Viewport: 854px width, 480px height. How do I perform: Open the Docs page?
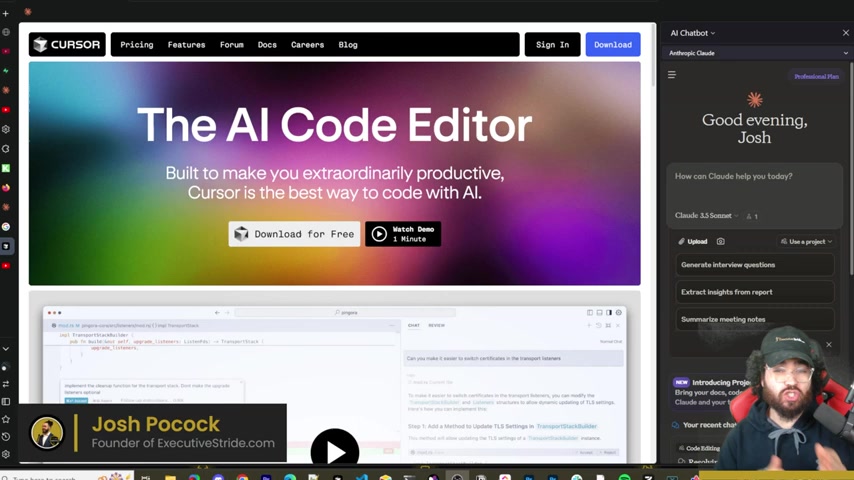[x=267, y=45]
